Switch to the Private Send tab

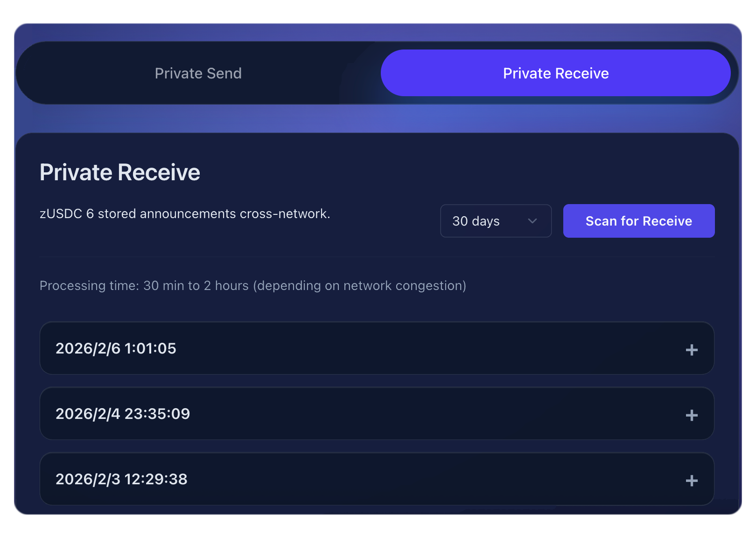[198, 73]
